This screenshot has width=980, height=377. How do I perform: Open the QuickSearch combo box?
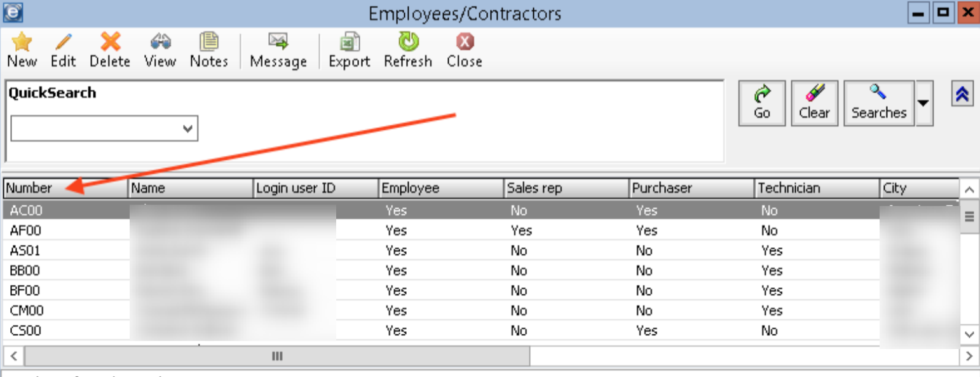(x=105, y=128)
